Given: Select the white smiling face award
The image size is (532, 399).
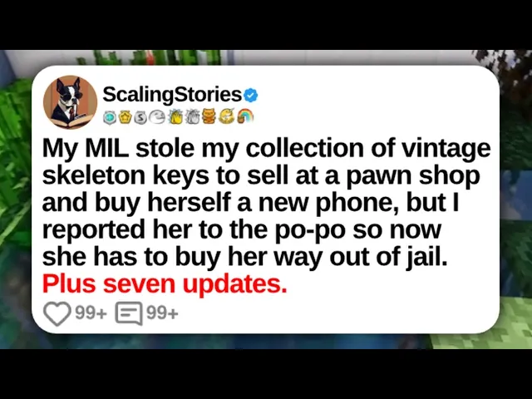Looking at the screenshot, I should coord(158,116).
